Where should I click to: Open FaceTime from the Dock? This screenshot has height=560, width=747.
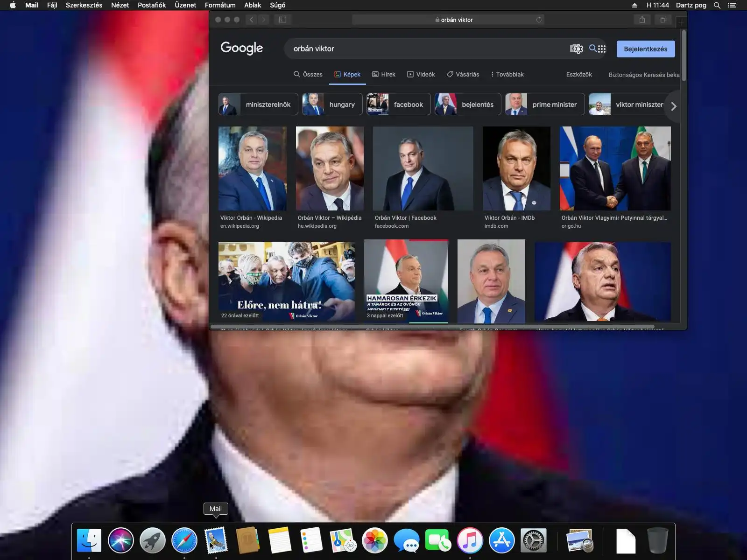[x=438, y=540]
